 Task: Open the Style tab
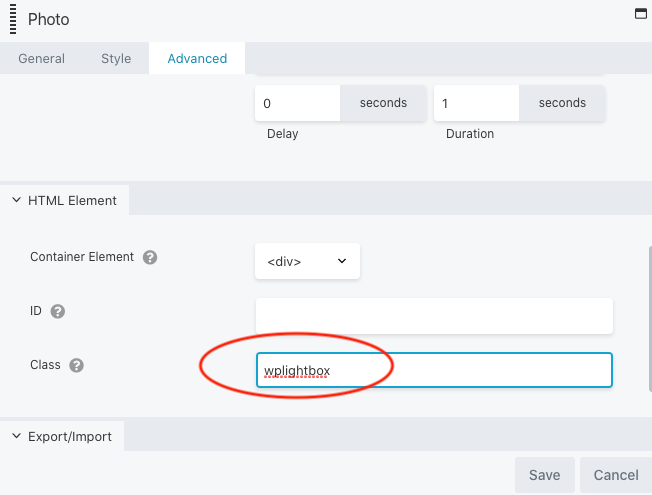116,58
